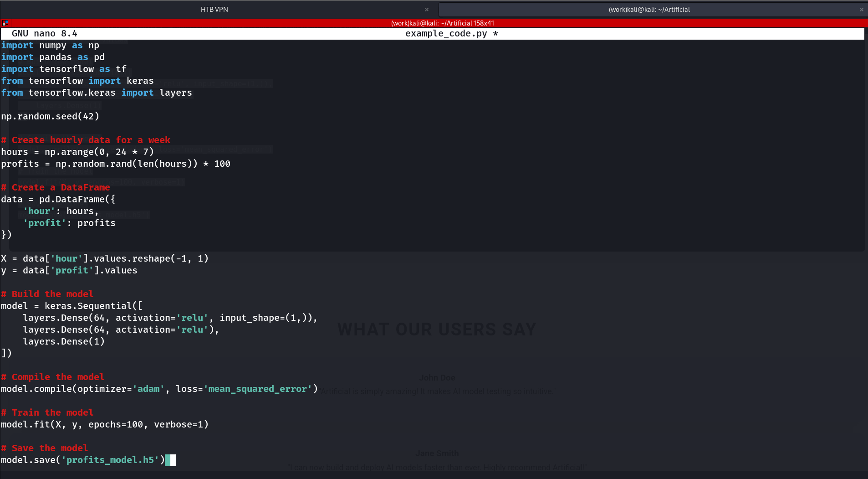The height and width of the screenshot is (479, 868).
Task: Click the Dense layer line with input_shape=(1,)
Action: click(x=170, y=318)
